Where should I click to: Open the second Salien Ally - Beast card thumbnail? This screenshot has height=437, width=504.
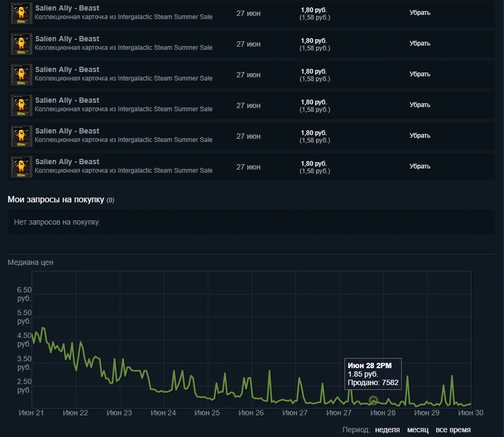click(x=22, y=44)
